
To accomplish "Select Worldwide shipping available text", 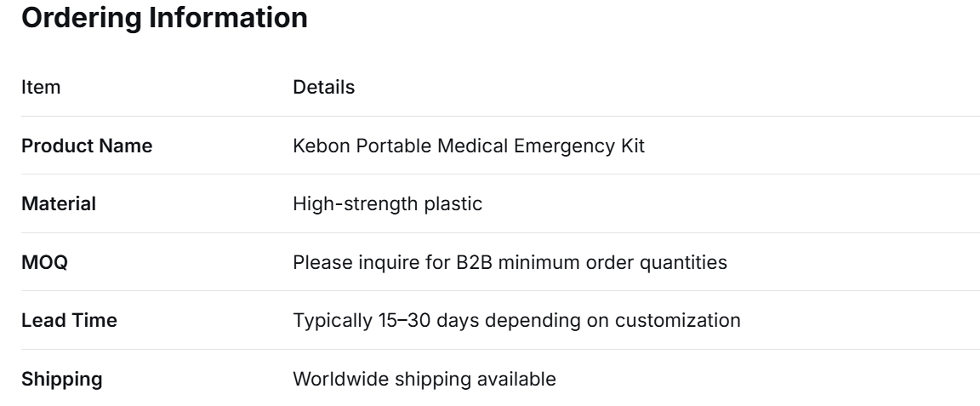I will click(x=424, y=379).
